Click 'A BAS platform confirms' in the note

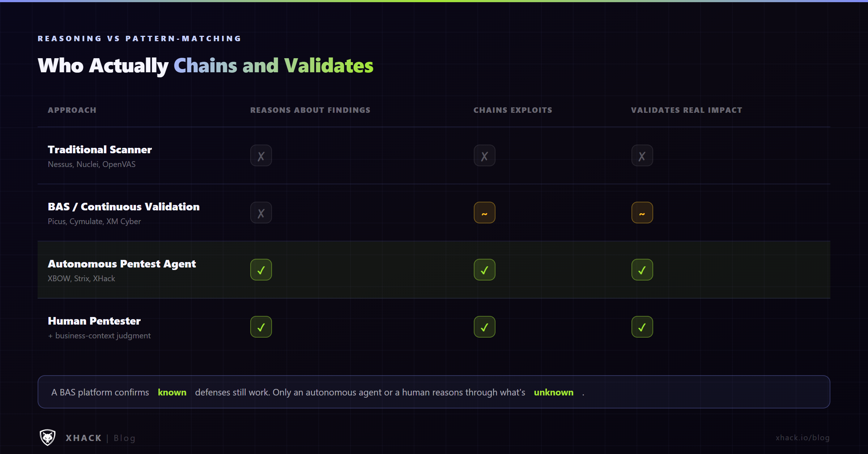coord(100,393)
